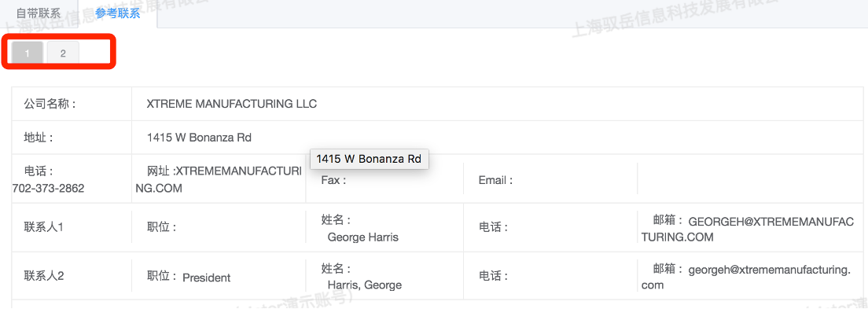Viewport: 868px width, 309px height.
Task: Click lowercase georgeh@xtrememanufacturing.com email
Action: pos(748,277)
